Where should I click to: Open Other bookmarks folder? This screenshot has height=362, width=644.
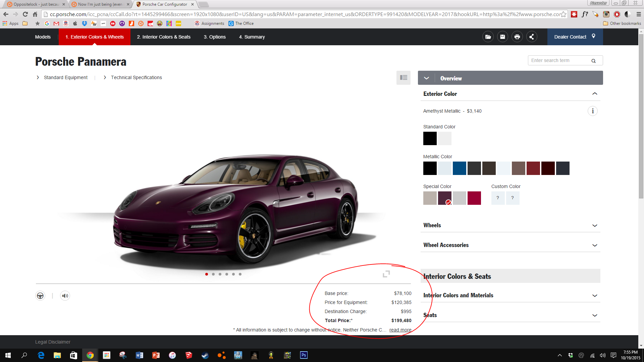(622, 23)
